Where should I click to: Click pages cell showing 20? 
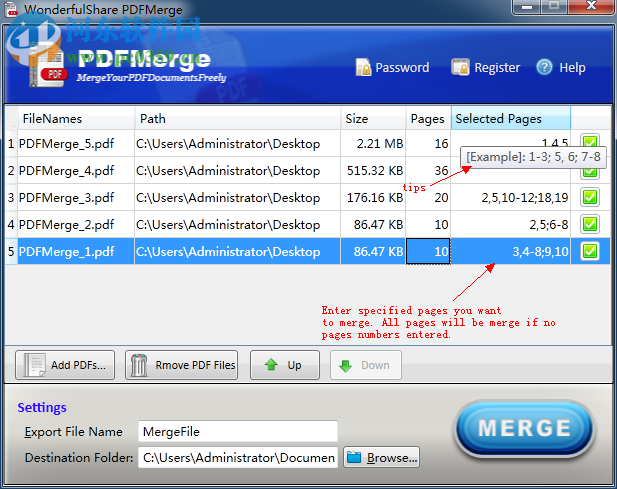(x=428, y=197)
